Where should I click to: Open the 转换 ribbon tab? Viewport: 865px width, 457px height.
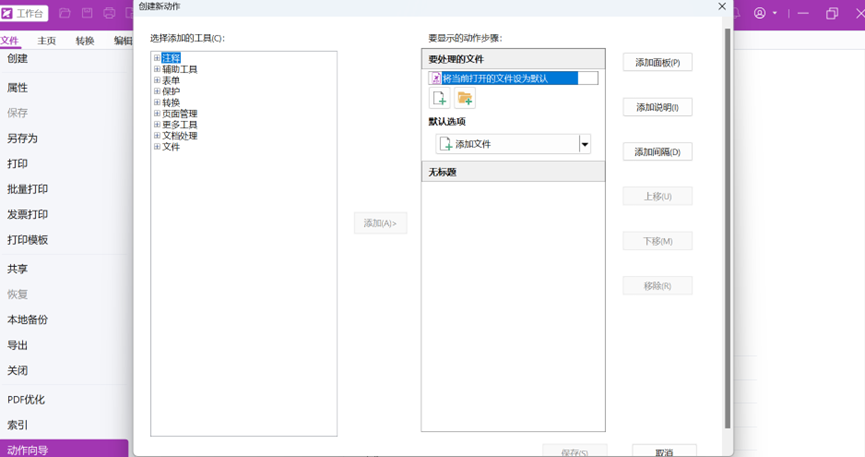pyautogui.click(x=85, y=41)
